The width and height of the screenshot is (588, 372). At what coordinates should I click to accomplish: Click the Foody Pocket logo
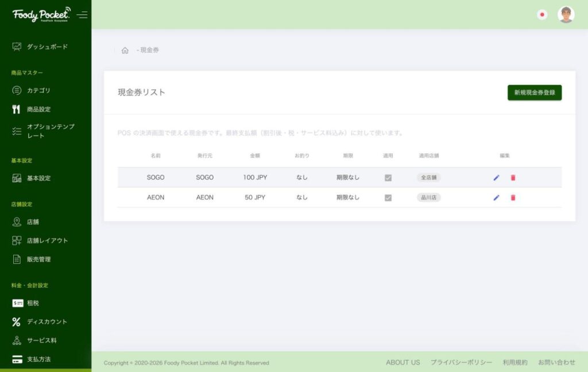[x=41, y=14]
